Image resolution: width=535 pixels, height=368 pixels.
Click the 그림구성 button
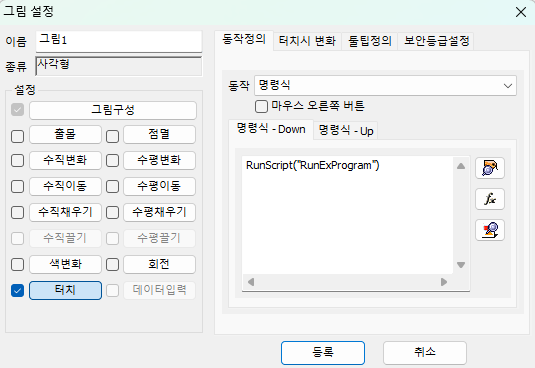pos(113,110)
